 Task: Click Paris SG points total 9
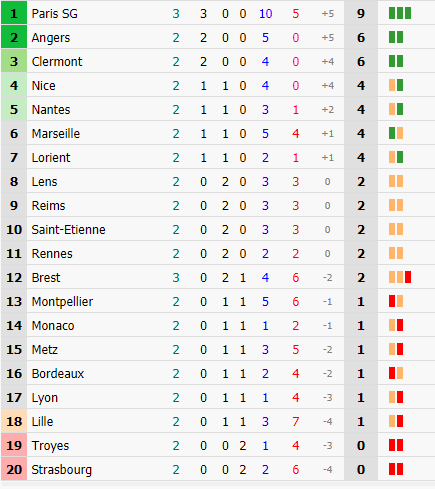click(x=361, y=14)
